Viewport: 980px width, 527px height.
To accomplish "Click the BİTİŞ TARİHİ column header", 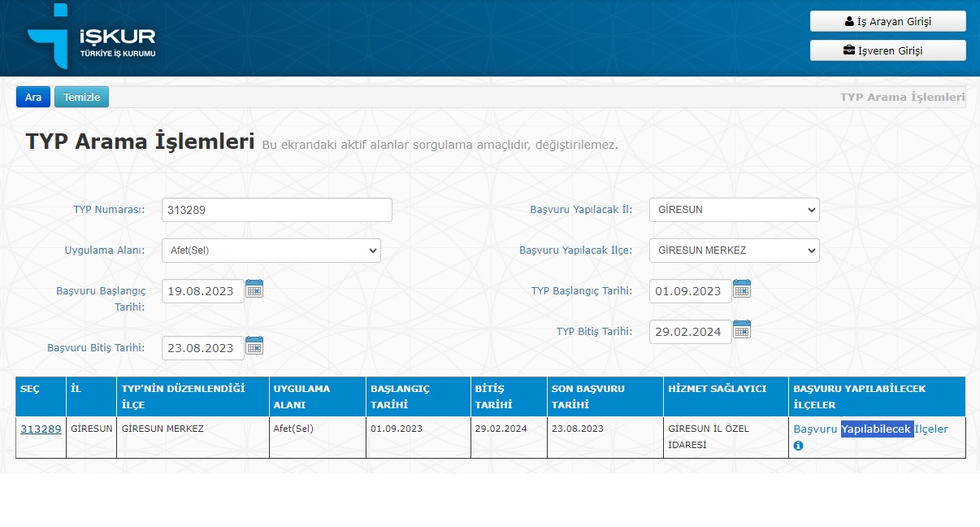I will pyautogui.click(x=509, y=397).
